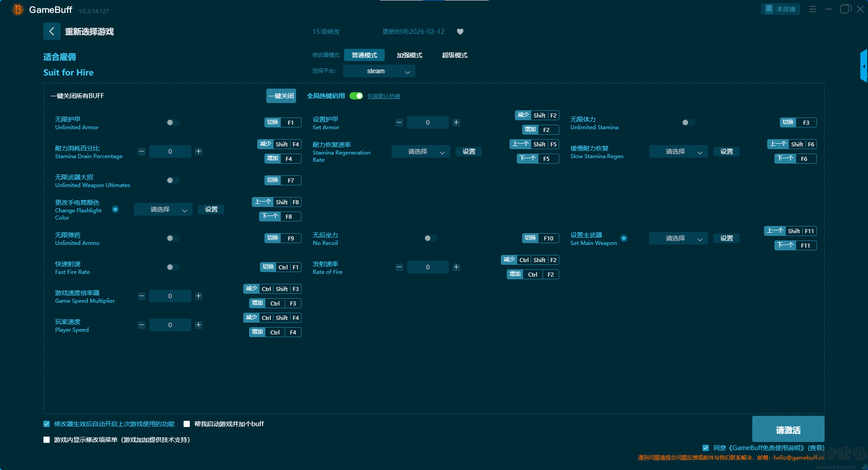Click the Game Speed Multiplier value field
868x470 pixels.
[x=170, y=296]
